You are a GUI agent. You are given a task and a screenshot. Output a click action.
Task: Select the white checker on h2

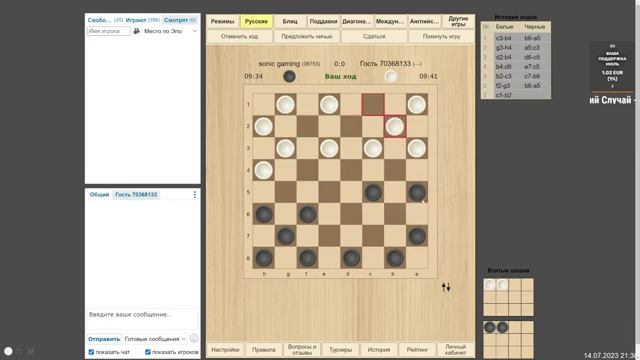coord(263,126)
